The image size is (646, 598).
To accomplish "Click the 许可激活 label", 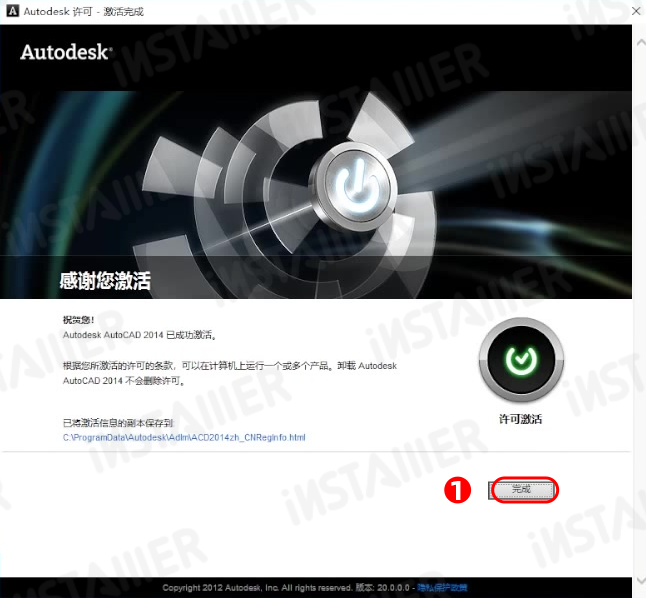I will pos(521,419).
